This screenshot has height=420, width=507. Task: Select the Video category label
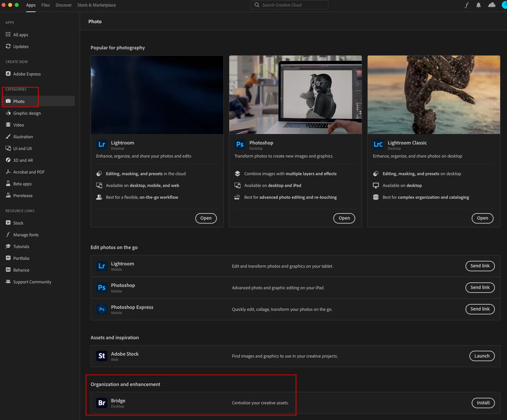coord(19,125)
